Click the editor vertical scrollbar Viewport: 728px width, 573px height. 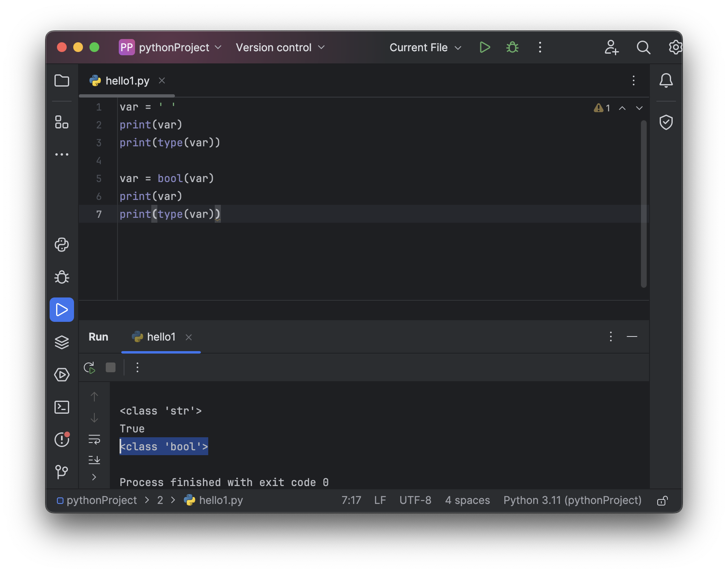coord(643,204)
